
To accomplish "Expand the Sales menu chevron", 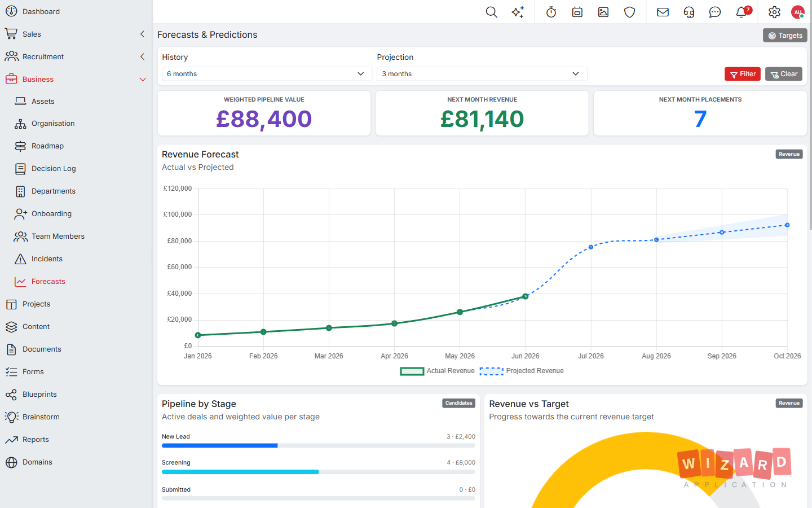I will coord(142,34).
